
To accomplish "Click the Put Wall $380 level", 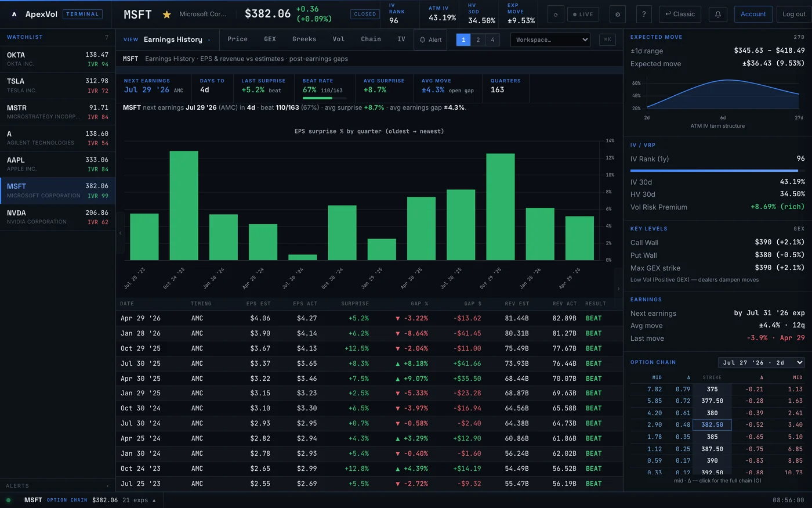I will (x=780, y=255).
